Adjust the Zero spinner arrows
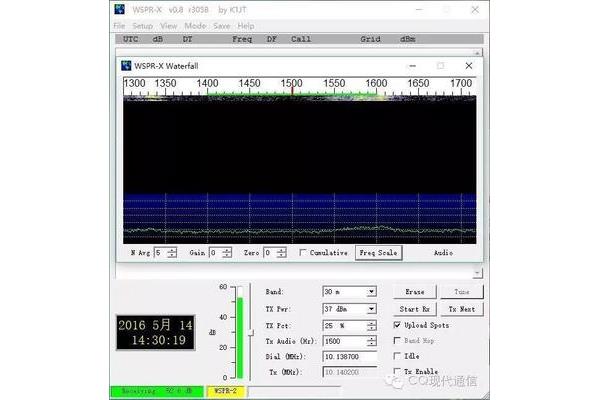 [282, 253]
